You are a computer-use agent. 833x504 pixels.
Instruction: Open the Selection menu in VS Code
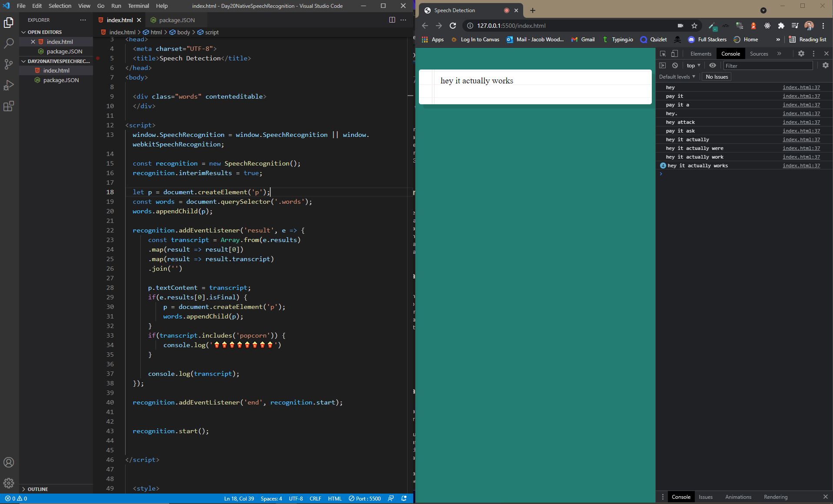click(x=60, y=6)
